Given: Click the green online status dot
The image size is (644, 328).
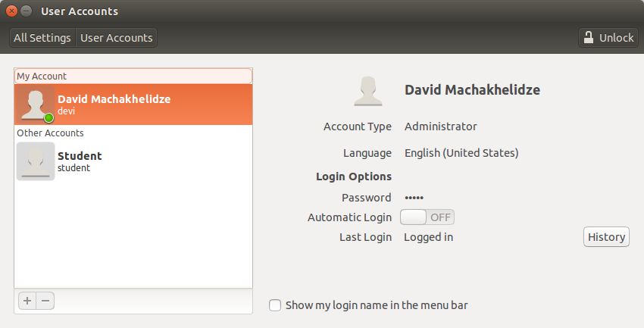Looking at the screenshot, I should [49, 118].
